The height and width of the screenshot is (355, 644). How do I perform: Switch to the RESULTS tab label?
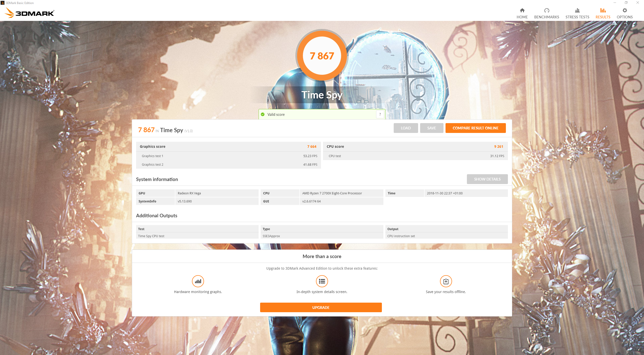point(603,17)
